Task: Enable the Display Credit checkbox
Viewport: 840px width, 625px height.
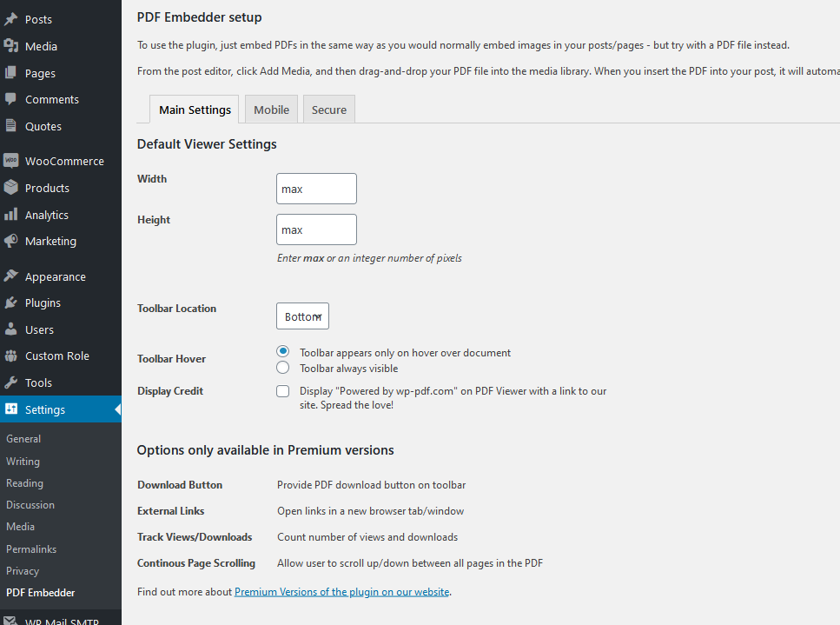Action: [x=283, y=391]
